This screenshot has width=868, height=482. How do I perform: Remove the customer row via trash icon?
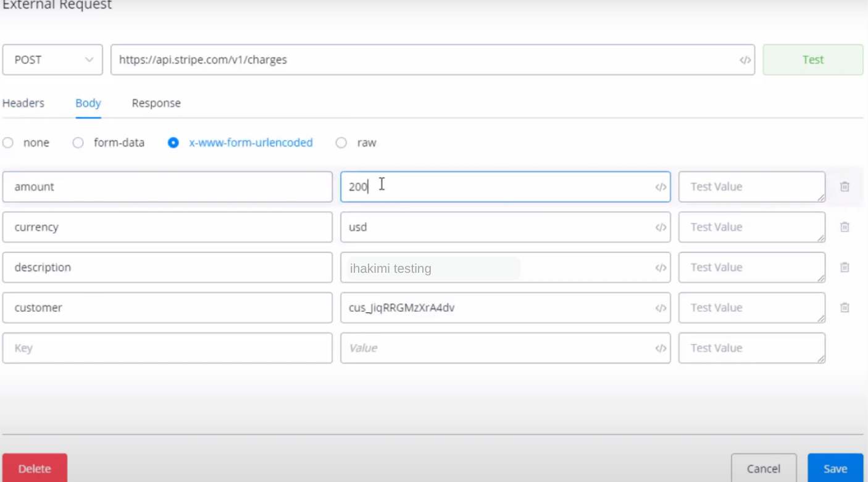tap(845, 307)
